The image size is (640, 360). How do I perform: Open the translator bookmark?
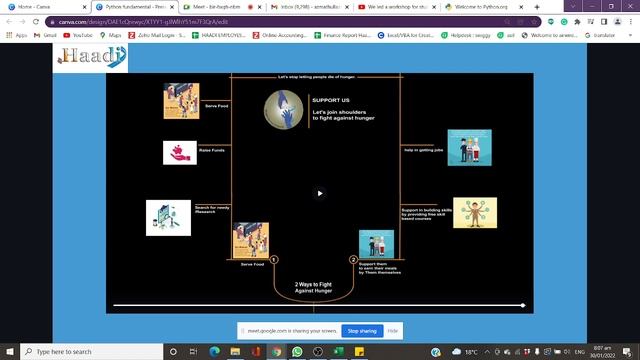coord(600,36)
